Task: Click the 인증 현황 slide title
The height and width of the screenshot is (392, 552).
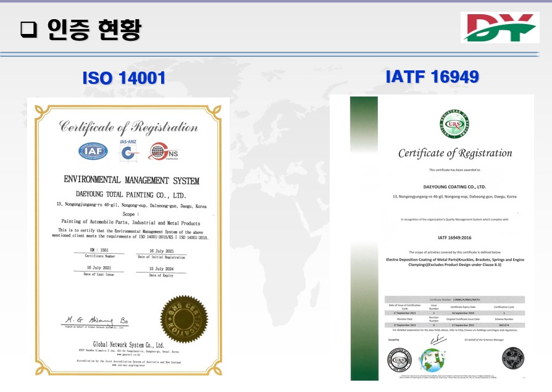Action: tap(94, 30)
